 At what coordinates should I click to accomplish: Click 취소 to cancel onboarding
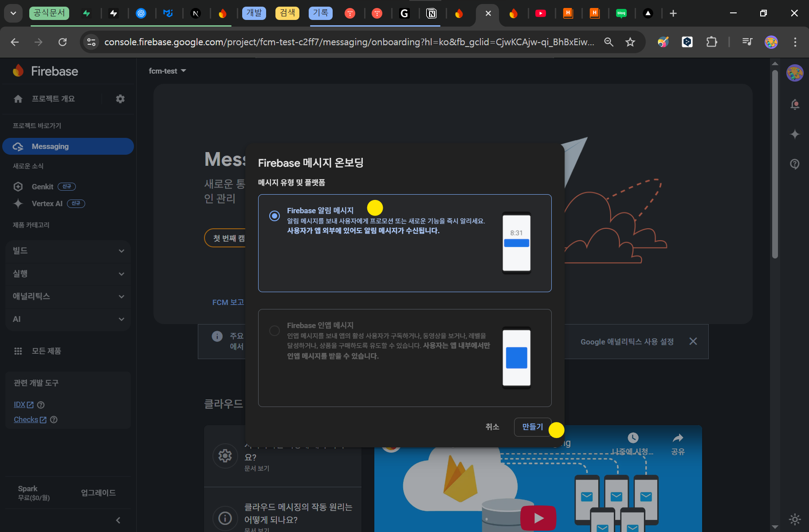pyautogui.click(x=492, y=427)
